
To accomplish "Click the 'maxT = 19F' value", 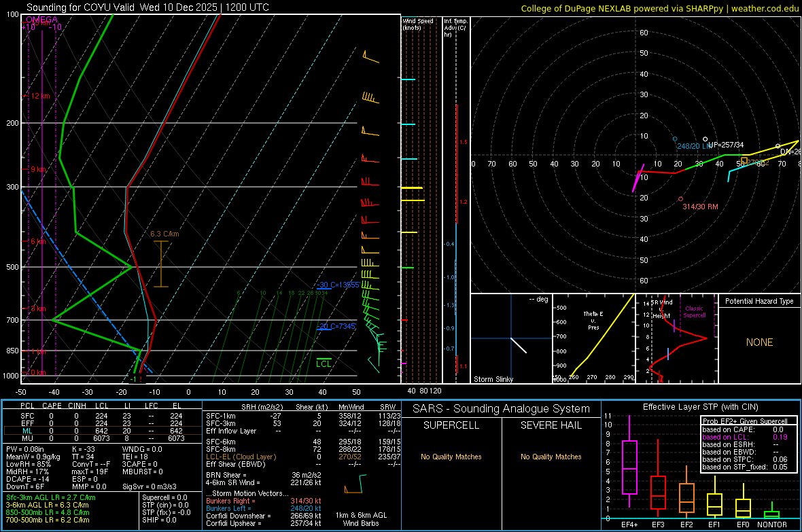I will click(90, 472).
